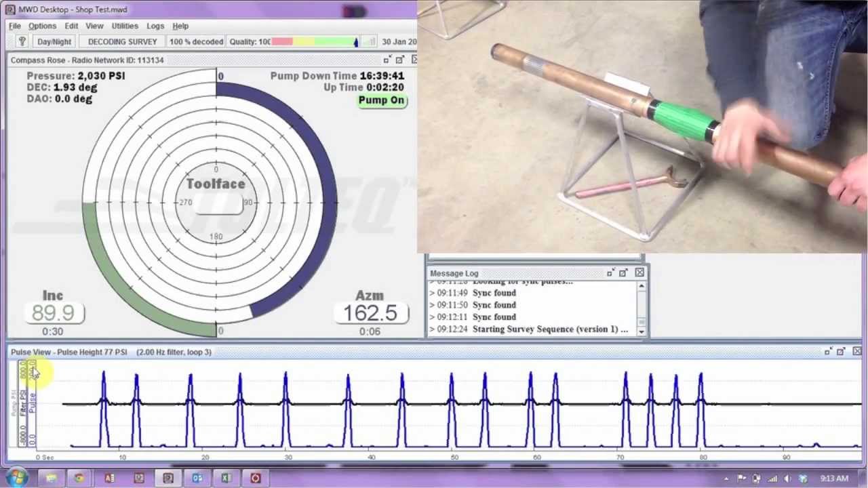The width and height of the screenshot is (868, 488).
Task: Switch to the MWD Desktop taskbar button
Action: tap(168, 478)
